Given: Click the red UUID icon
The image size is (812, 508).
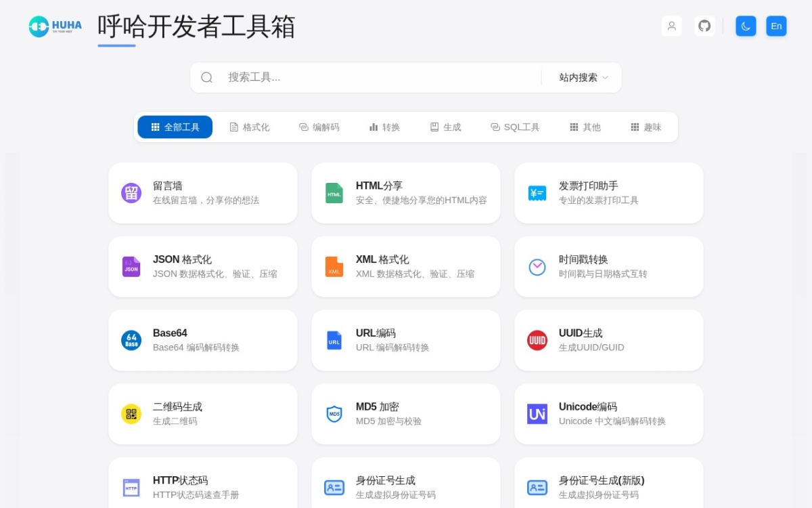Looking at the screenshot, I should coord(537,341).
